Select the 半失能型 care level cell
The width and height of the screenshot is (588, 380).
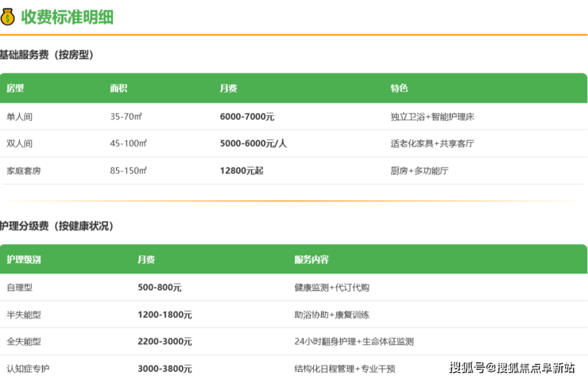point(24,315)
